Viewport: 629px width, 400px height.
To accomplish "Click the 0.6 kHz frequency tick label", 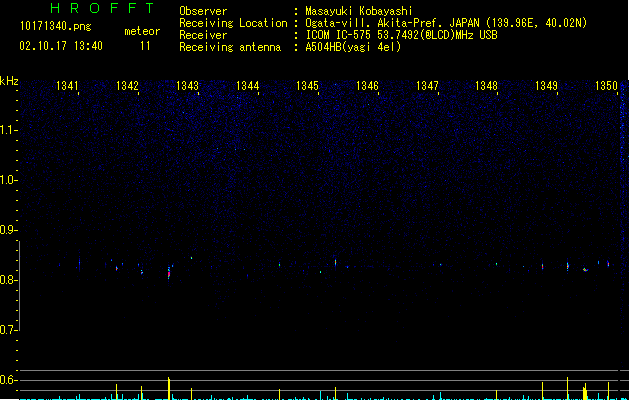I will (8, 380).
